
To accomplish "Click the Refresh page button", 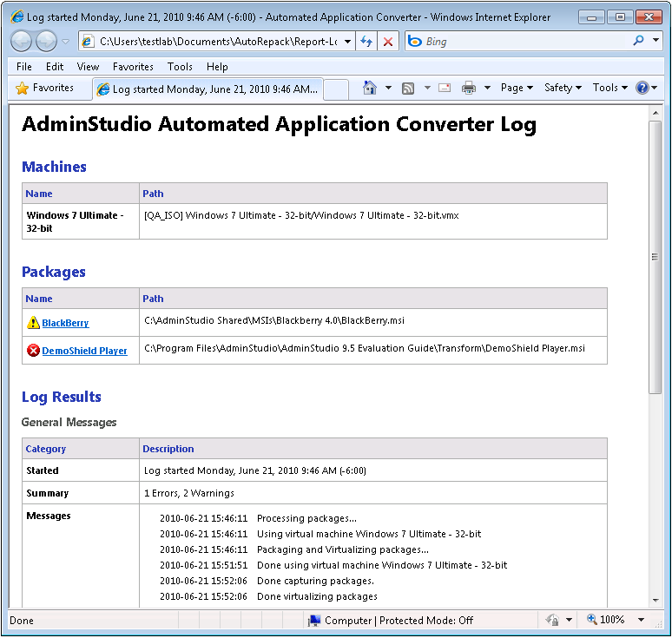I will tap(367, 41).
